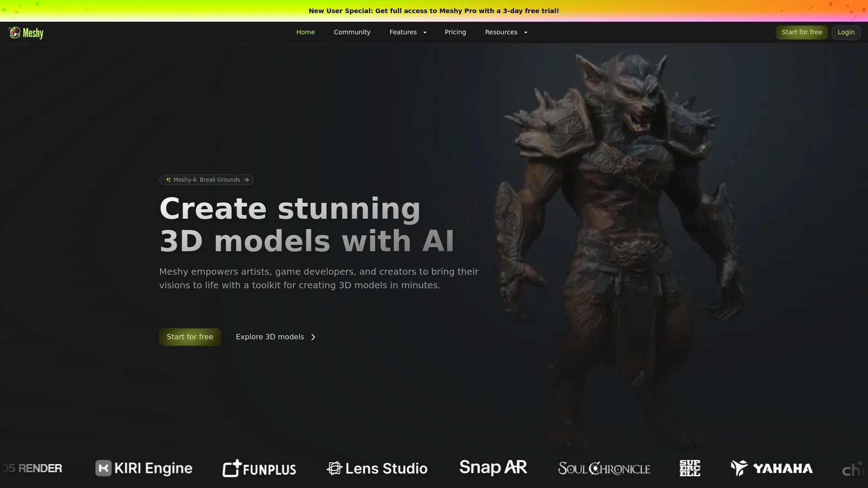Viewport: 868px width, 488px height.
Task: Expand the Resources dropdown arrow
Action: point(525,33)
